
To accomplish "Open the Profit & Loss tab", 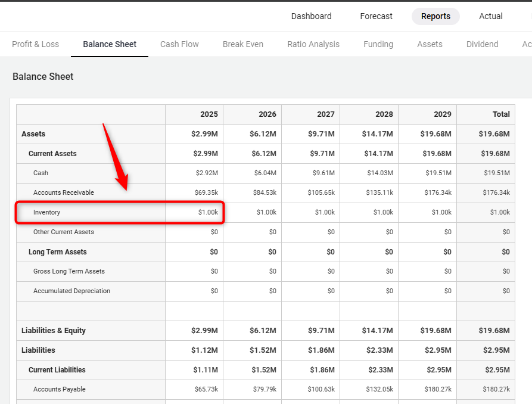I will [x=35, y=44].
